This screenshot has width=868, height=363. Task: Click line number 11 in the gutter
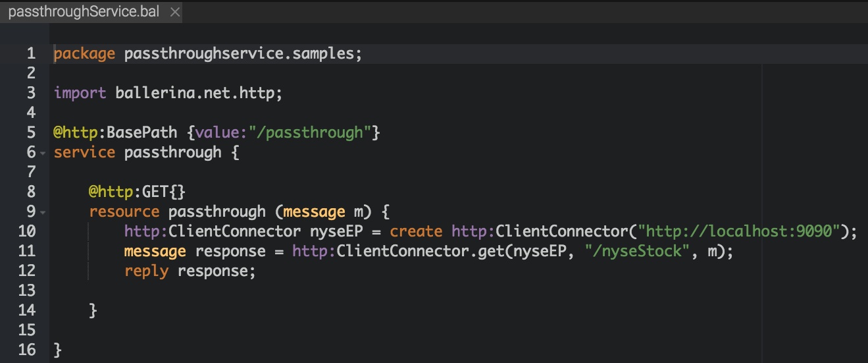point(27,251)
